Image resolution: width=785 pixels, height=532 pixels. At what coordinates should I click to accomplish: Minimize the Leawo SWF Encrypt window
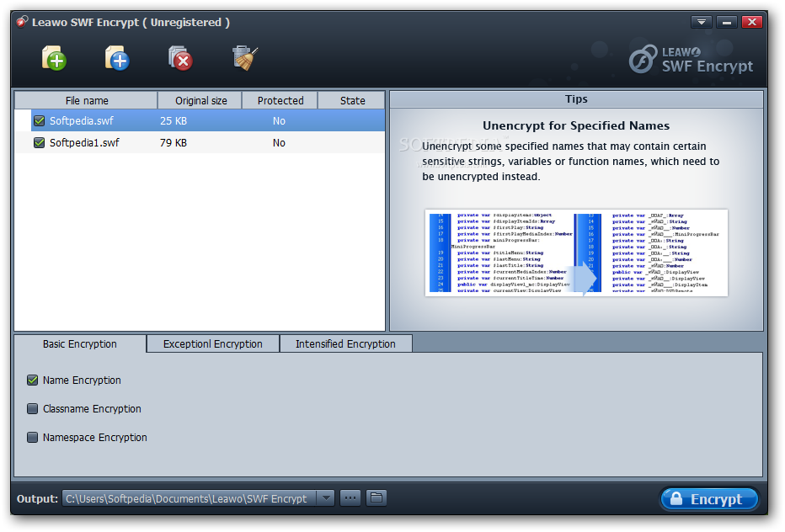pyautogui.click(x=727, y=22)
